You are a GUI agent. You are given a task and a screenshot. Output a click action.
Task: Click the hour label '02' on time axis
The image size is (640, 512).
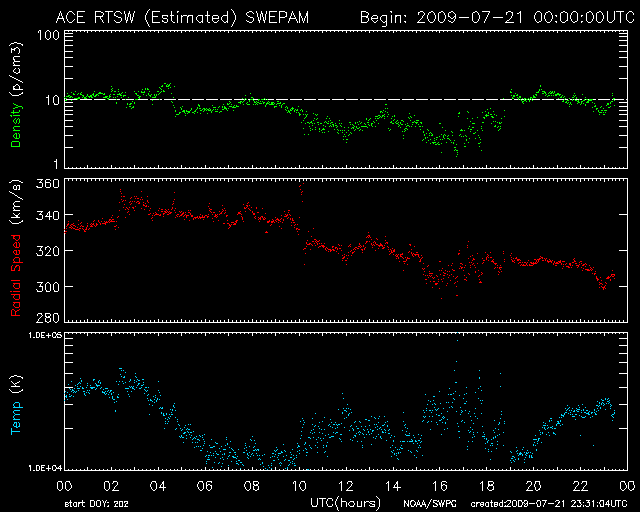pyautogui.click(x=111, y=486)
